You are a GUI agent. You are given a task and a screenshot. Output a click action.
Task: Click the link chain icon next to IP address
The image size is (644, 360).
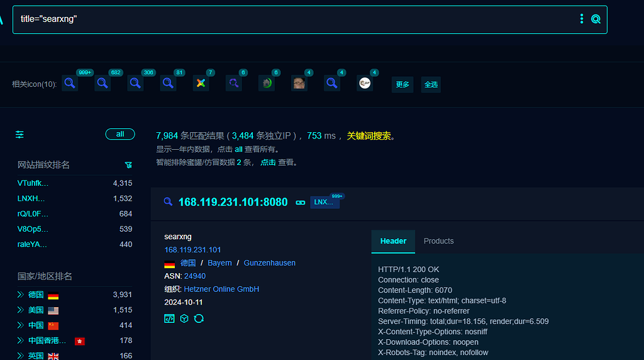pos(300,203)
